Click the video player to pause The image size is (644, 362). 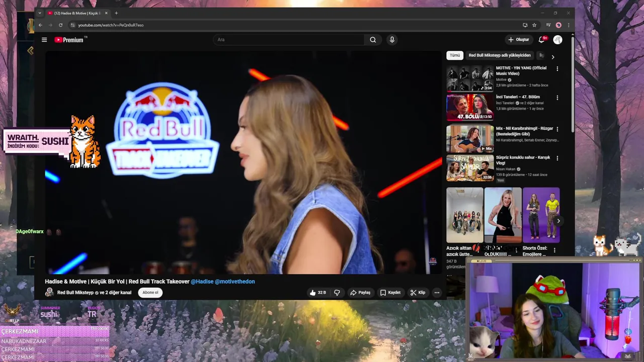click(x=243, y=162)
